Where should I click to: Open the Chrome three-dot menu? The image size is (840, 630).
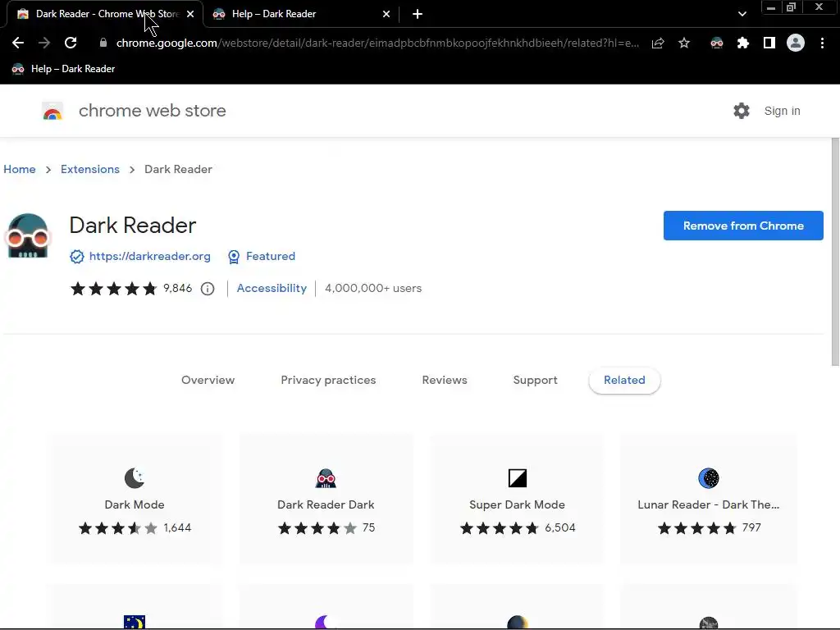tap(822, 43)
